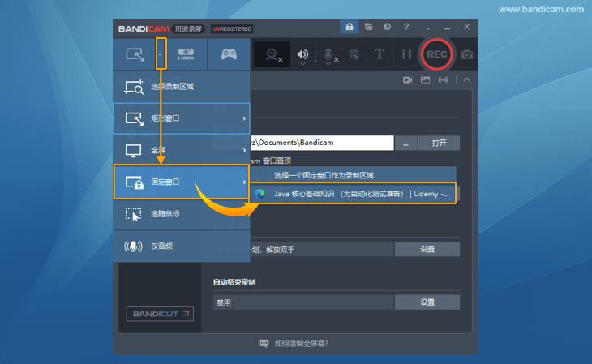The height and width of the screenshot is (364, 592).
Task: Click the 追随鼠标 cursor icon
Action: pos(133,214)
